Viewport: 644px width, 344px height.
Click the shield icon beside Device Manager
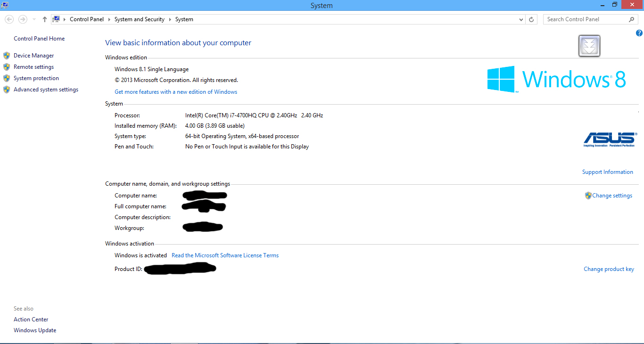7,56
